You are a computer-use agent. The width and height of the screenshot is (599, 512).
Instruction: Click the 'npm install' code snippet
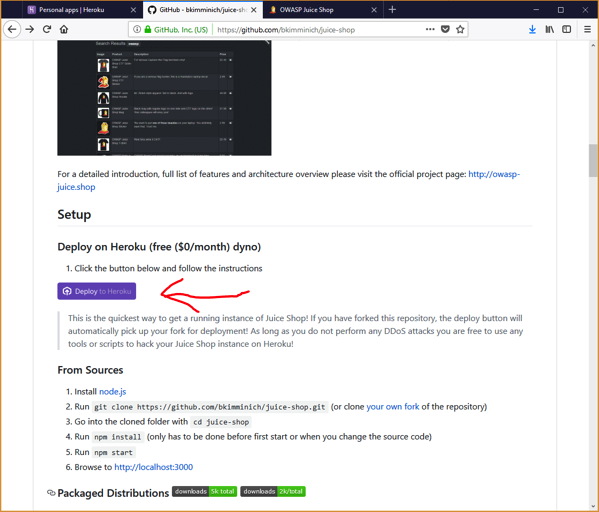coord(118,437)
